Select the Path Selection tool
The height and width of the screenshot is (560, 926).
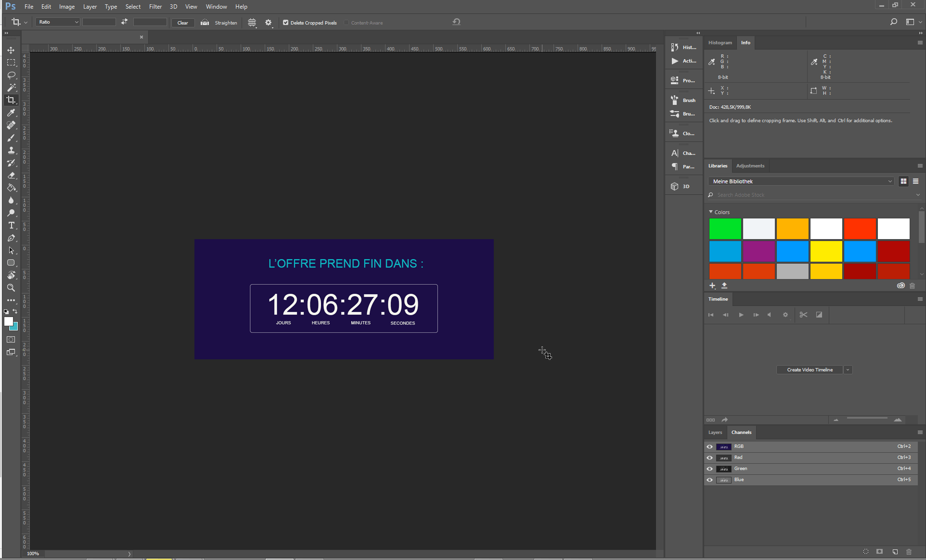coord(11,250)
